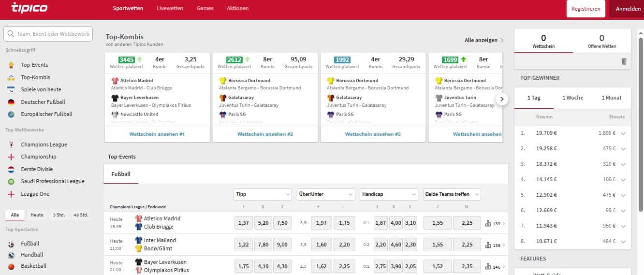The width and height of the screenshot is (644, 275).
Task: Select the Alle time filter
Action: click(x=15, y=215)
